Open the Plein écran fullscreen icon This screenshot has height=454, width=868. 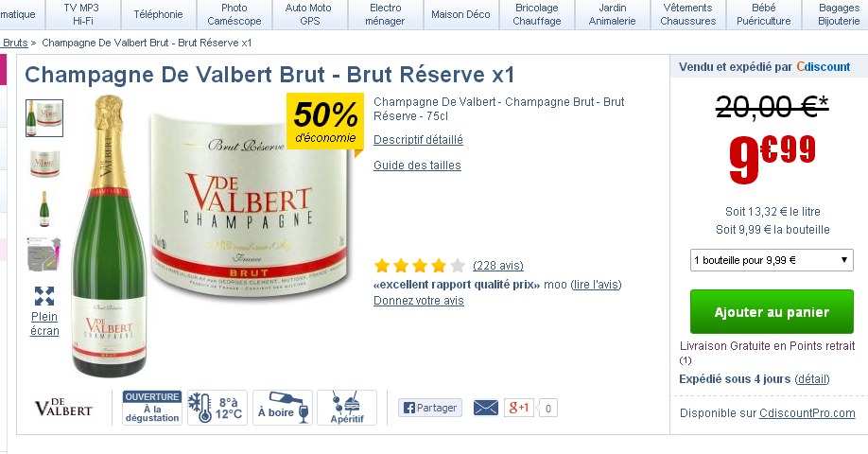[44, 296]
